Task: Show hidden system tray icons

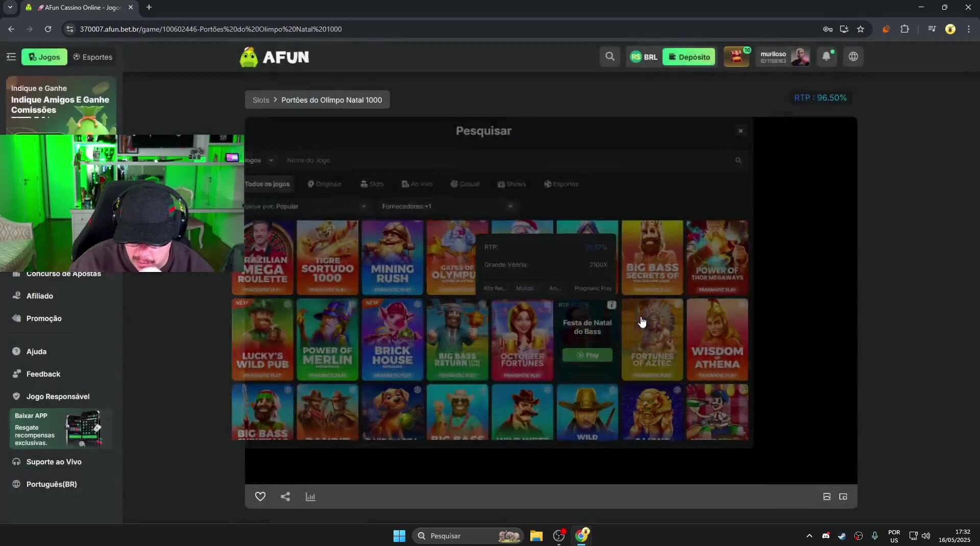Action: 809,536
